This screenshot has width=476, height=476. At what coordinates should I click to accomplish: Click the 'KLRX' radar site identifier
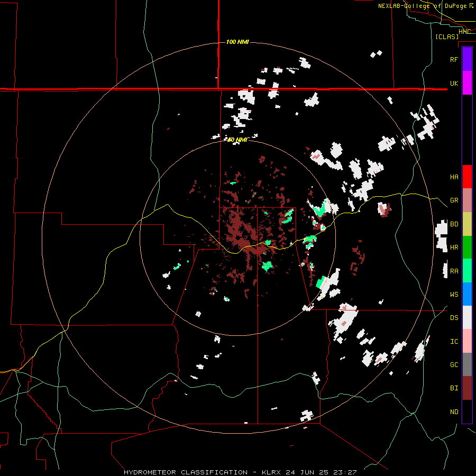271,472
